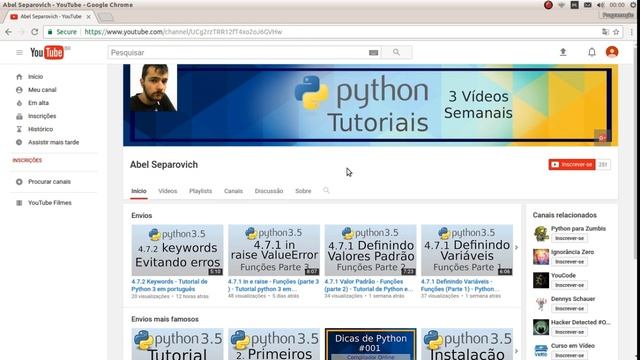Image resolution: width=640 pixels, height=360 pixels.
Task: Click the volume icon in system tray
Action: pyautogui.click(x=601, y=5)
